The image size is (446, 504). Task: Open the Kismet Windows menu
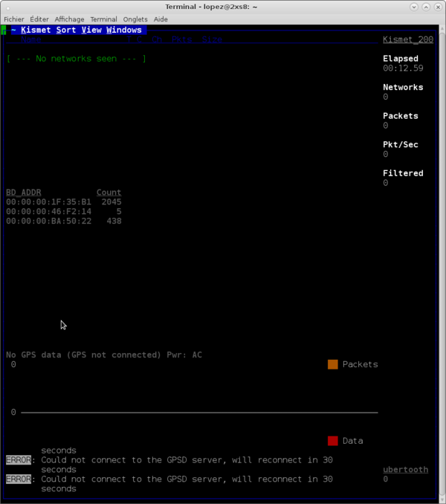[x=123, y=30]
